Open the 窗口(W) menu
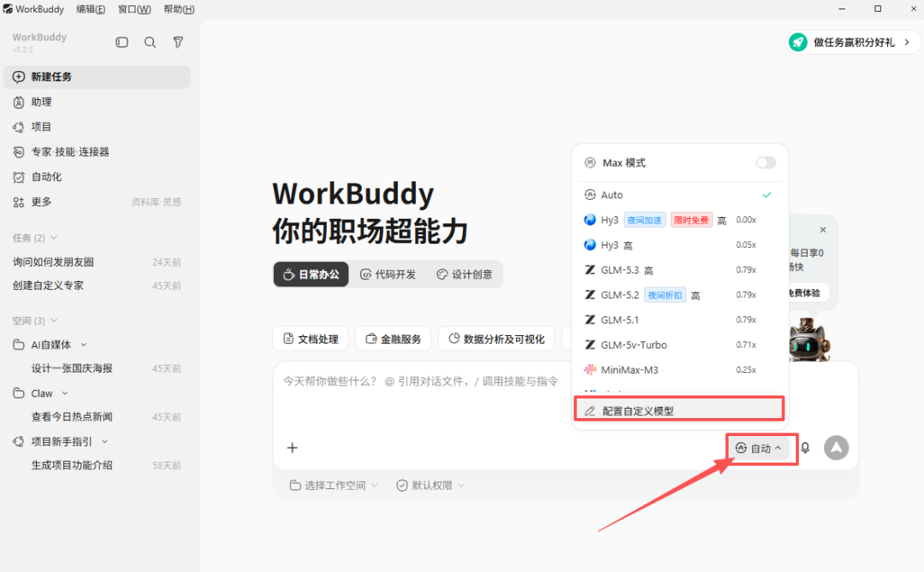 pos(134,9)
